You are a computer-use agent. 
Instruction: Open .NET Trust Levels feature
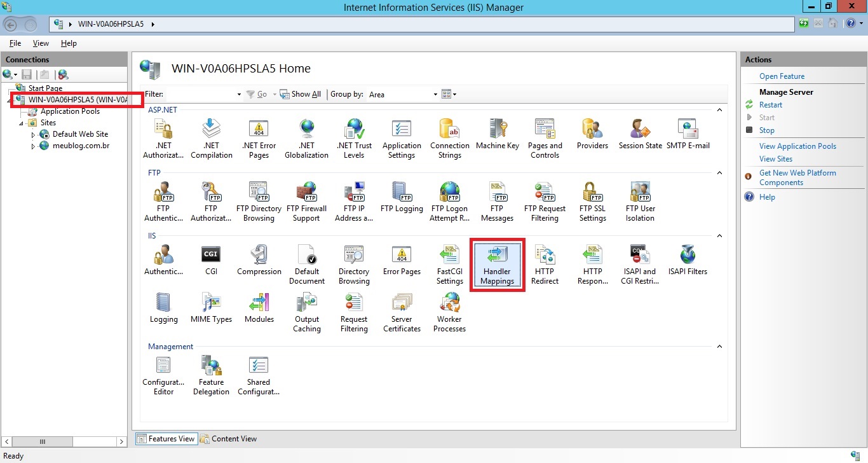pos(354,139)
